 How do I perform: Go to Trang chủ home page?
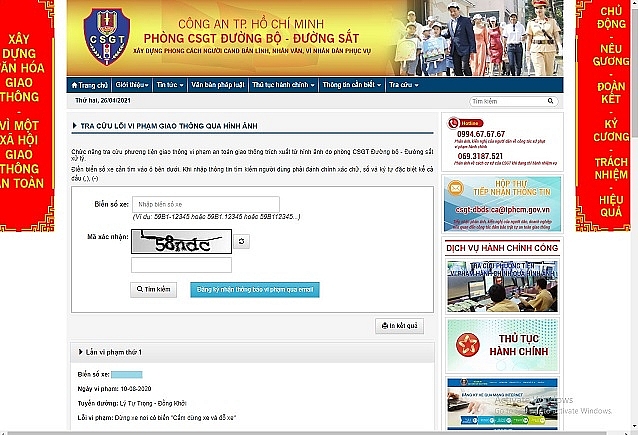click(x=90, y=86)
